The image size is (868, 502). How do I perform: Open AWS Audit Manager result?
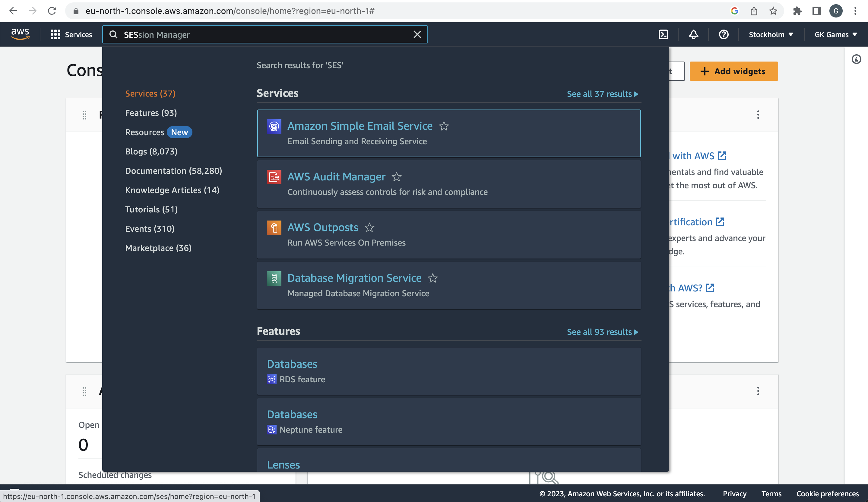[x=336, y=177]
